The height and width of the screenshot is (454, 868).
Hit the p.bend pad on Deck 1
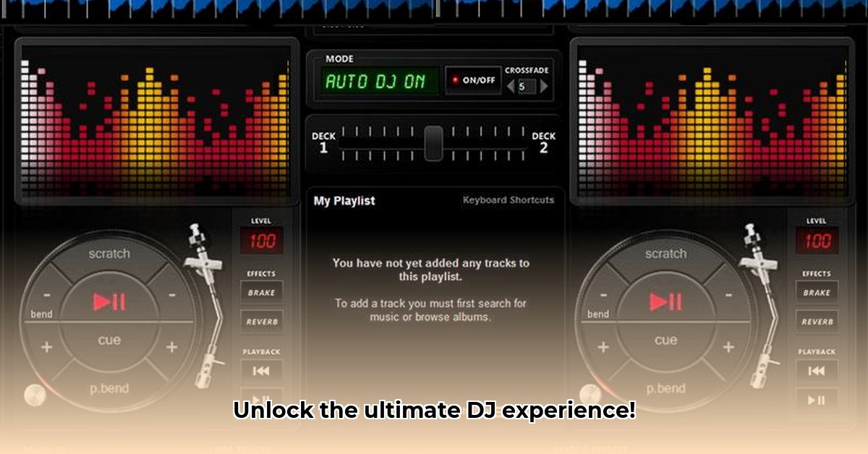[110, 388]
